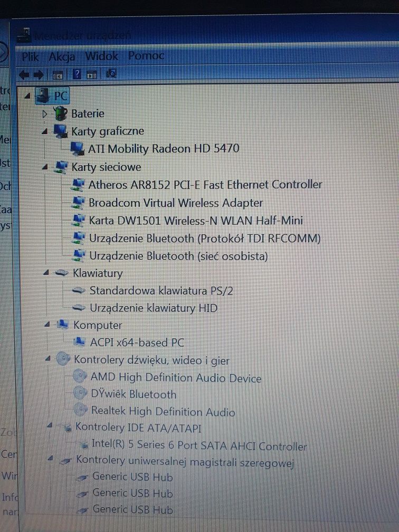Image resolution: width=399 pixels, height=532 pixels.
Task: Click the Back arrow toolbar icon
Action: click(24, 74)
